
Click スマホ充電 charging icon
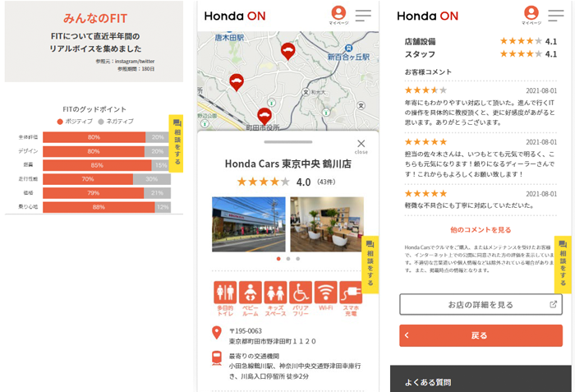coord(351,293)
